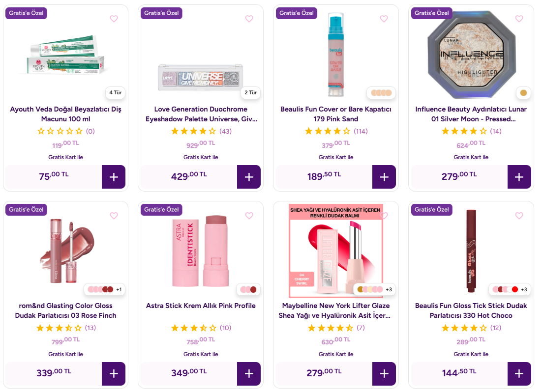Add Beaulis Cover or Bare concealer to cart
Screen dimensions: 543x392
pos(384,177)
